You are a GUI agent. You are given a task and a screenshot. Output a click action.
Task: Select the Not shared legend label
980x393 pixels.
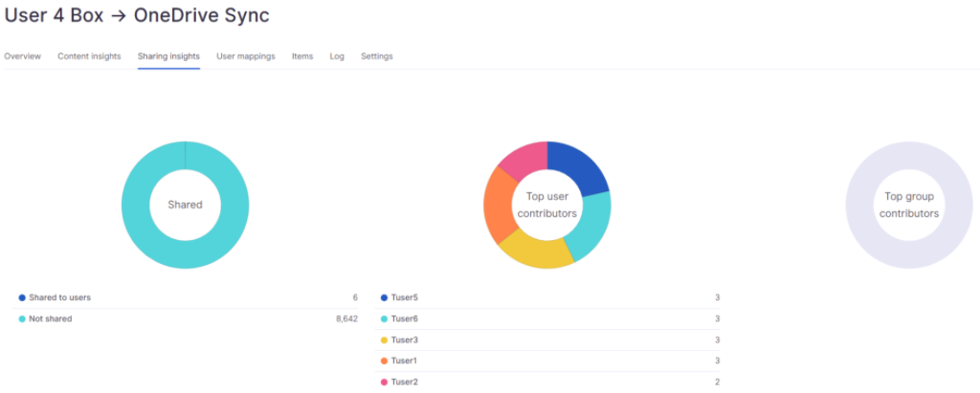pos(51,319)
